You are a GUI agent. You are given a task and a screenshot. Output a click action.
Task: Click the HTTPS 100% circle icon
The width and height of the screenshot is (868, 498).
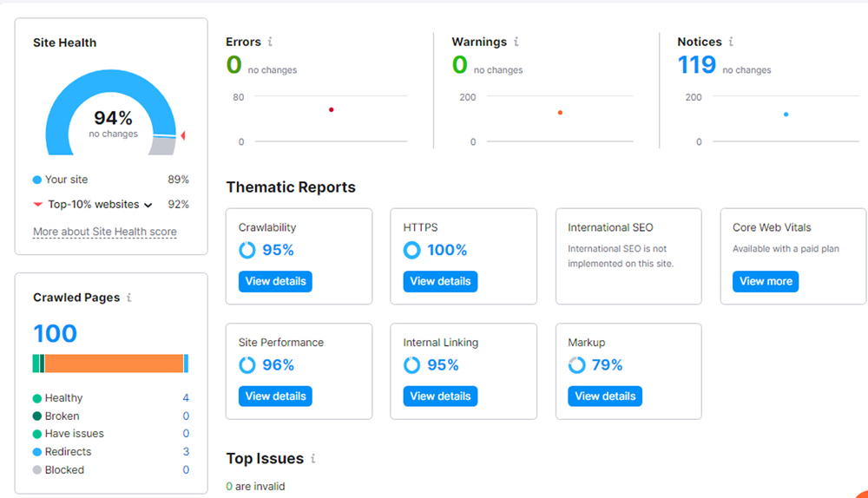pos(412,250)
